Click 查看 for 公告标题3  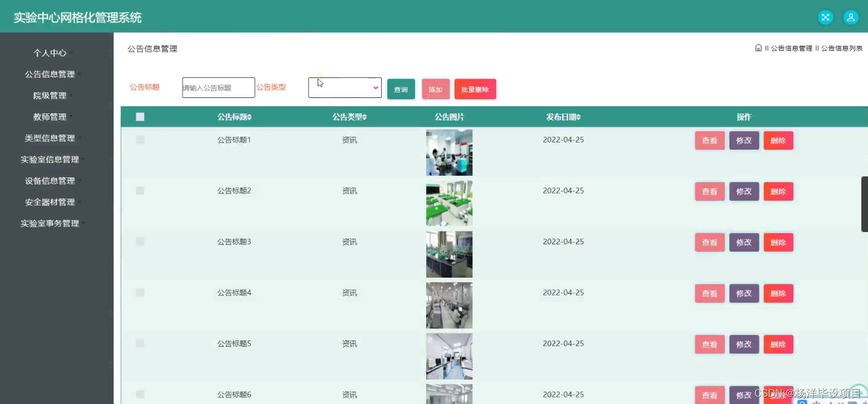pyautogui.click(x=709, y=242)
